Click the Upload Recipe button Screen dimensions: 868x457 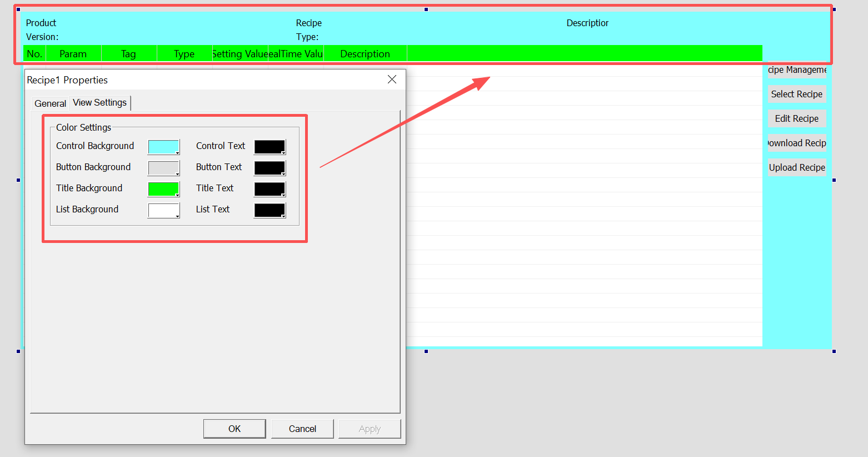[x=796, y=167]
